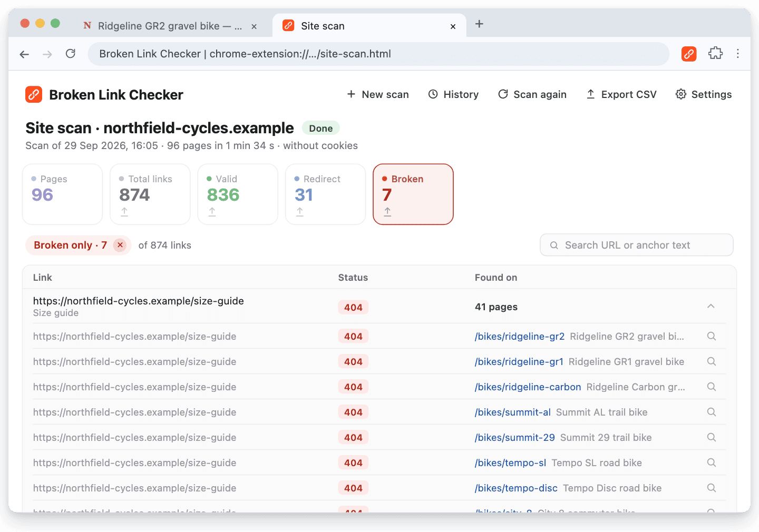This screenshot has height=532, width=759.
Task: Remove the Broken only filter chip
Action: 120,245
